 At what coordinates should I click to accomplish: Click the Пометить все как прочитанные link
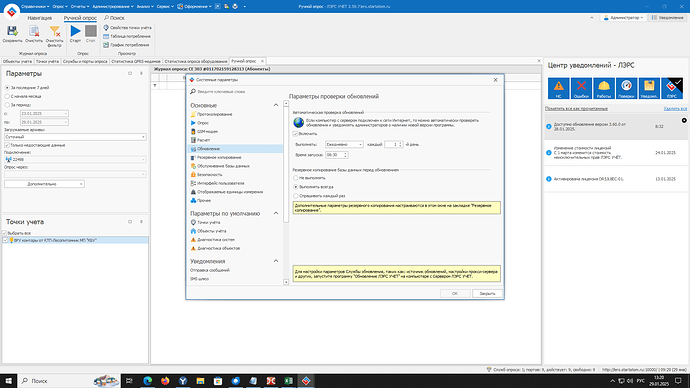point(576,108)
